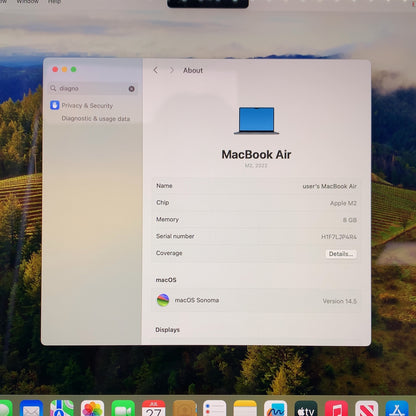Image resolution: width=416 pixels, height=416 pixels.
Task: Open the Diagnostic & usage data result
Action: coord(96,119)
